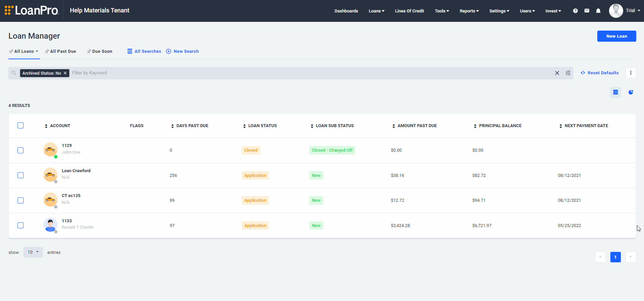Sort by Loan Sub Status column

[312, 126]
